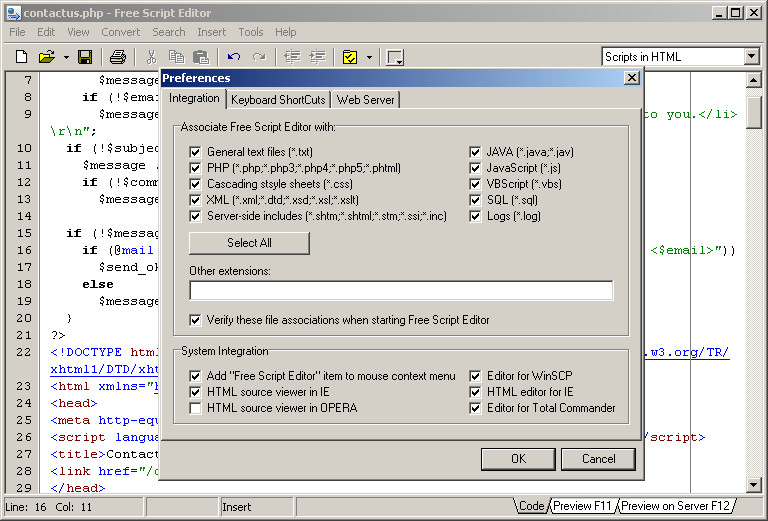
Task: Click the New document icon
Action: (22, 57)
